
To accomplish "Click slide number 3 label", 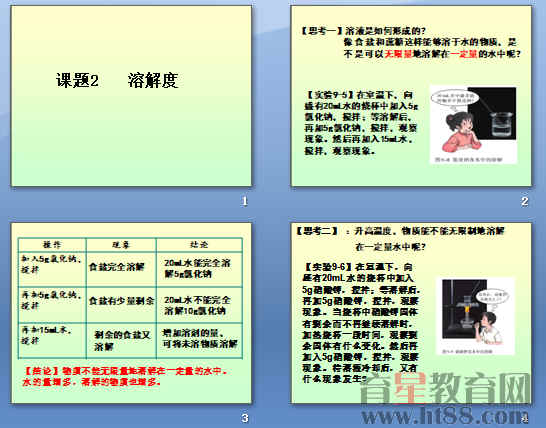I will click(245, 418).
